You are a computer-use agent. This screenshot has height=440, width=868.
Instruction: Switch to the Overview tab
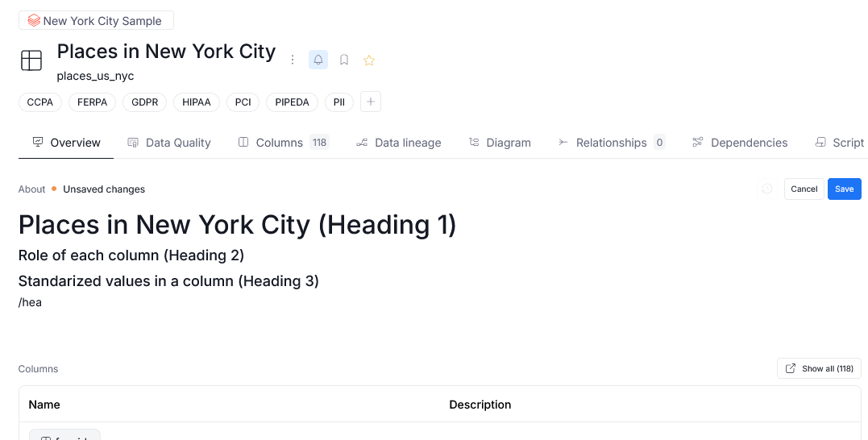click(66, 143)
